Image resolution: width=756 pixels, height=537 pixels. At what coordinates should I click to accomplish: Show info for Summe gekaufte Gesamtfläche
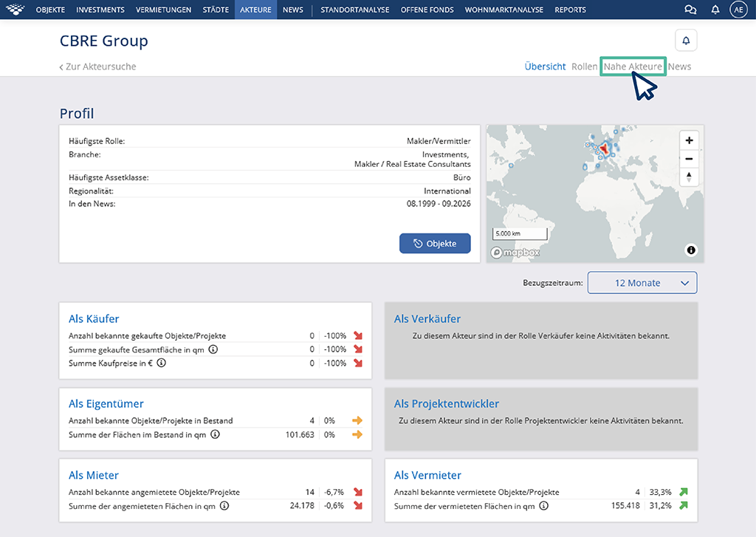click(213, 349)
